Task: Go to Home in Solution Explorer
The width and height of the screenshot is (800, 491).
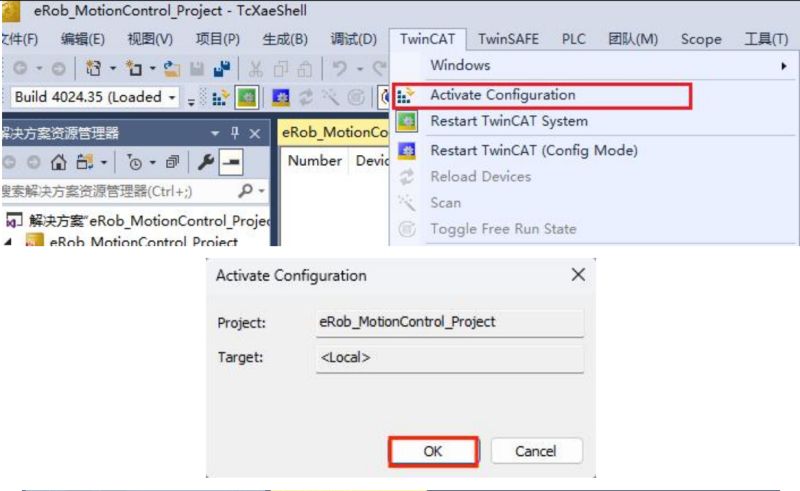Action: 59,162
